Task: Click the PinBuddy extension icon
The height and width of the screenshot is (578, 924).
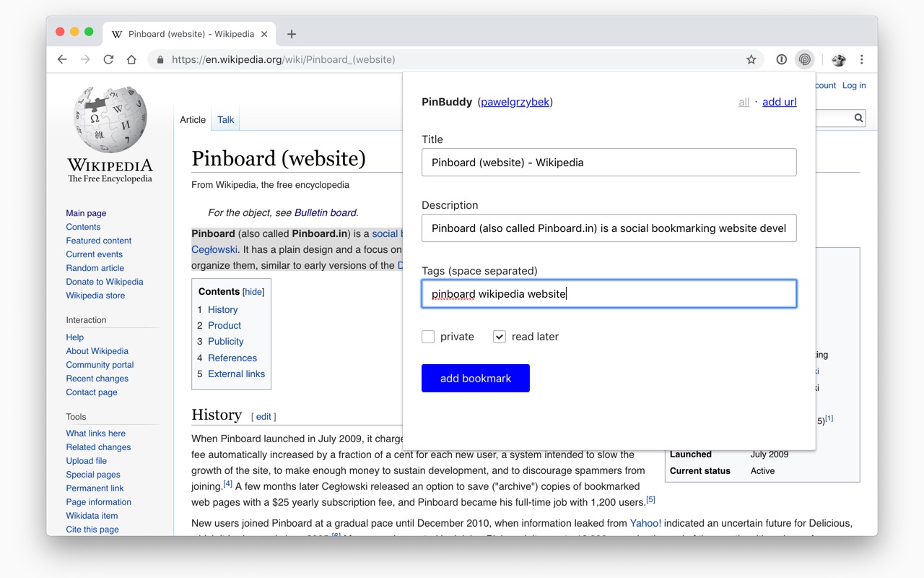Action: 804,60
